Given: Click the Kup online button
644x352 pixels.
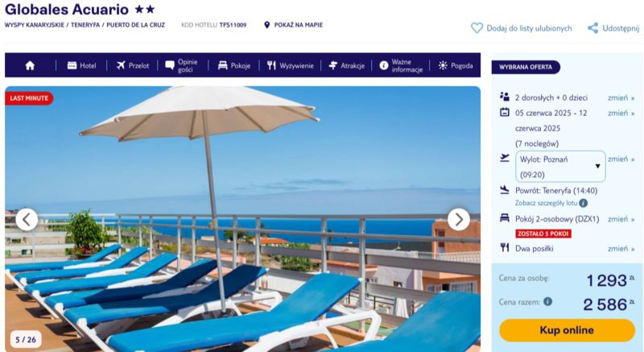Looking at the screenshot, I should coord(567,330).
